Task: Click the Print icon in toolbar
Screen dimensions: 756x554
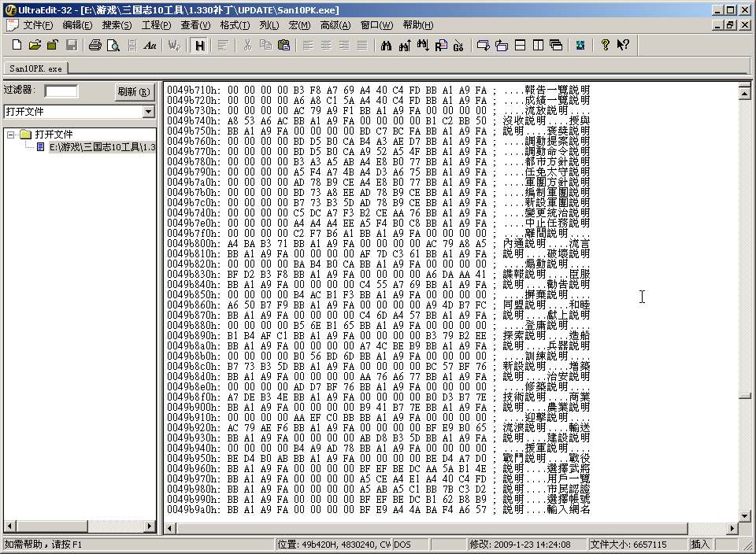Action: click(x=95, y=46)
